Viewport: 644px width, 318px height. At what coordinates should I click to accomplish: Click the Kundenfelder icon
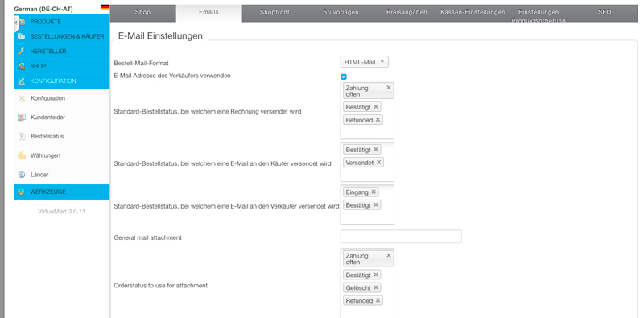[22, 118]
